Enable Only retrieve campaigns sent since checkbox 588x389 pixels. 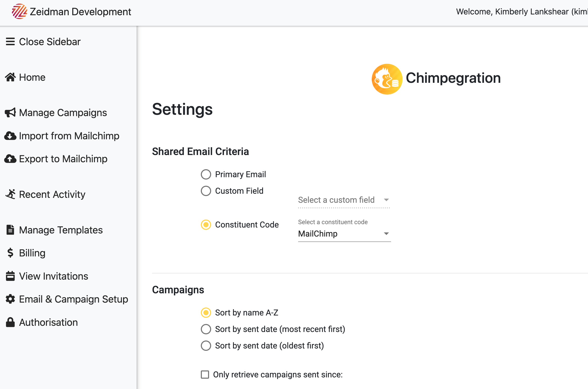click(x=205, y=375)
